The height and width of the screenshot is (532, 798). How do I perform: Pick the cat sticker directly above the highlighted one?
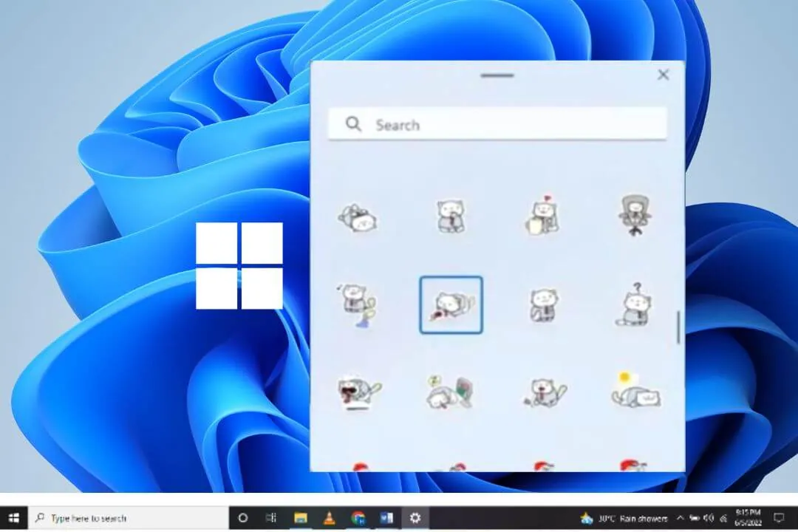coord(451,216)
